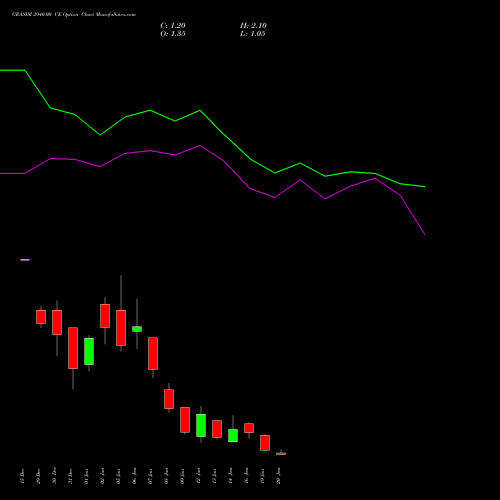Viewport: 500px width, 500px height.
Task: Click the '01 Jan' date label
Action: click(x=86, y=476)
